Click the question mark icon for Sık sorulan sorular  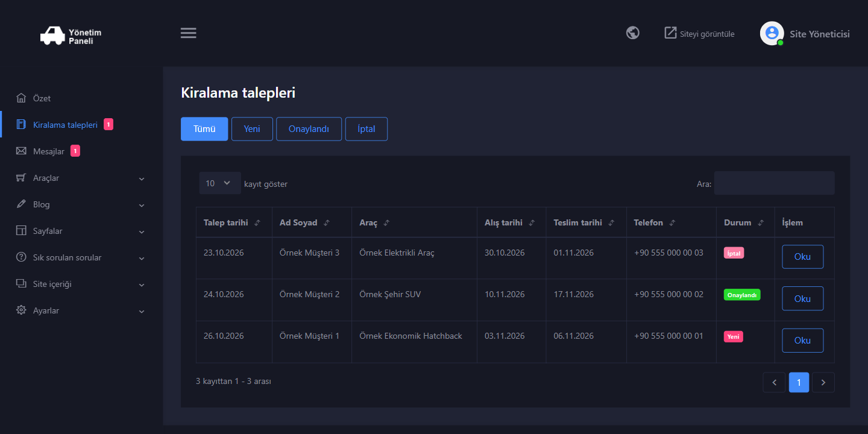tap(21, 257)
